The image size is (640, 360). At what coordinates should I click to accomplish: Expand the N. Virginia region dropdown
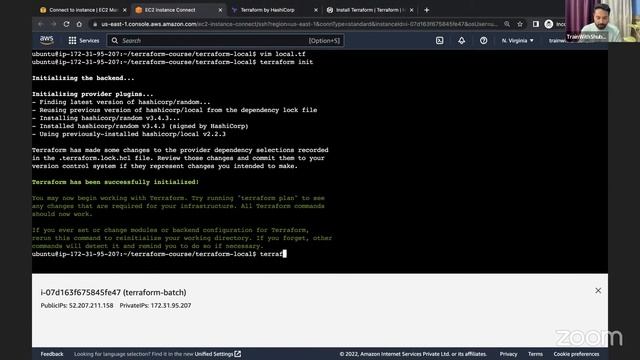[518, 40]
